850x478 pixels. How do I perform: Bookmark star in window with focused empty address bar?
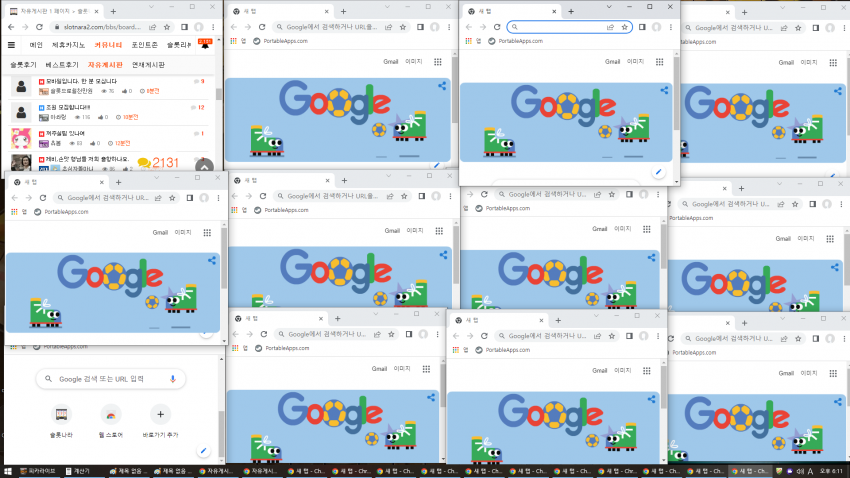pyautogui.click(x=624, y=27)
